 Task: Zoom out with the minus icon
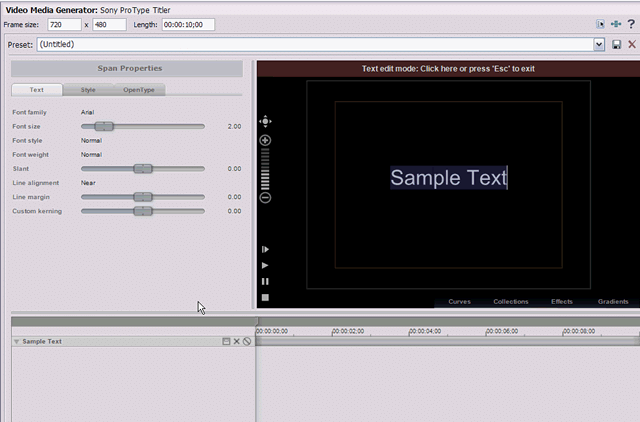265,198
